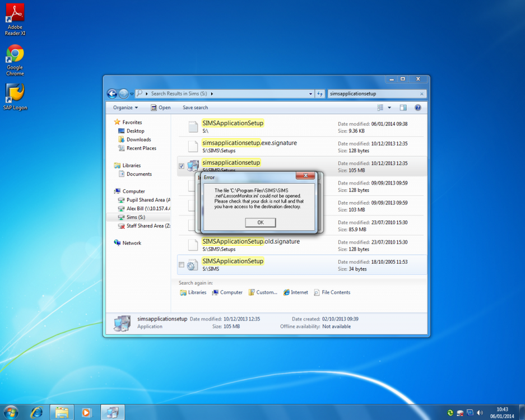This screenshot has width=525, height=420.
Task: Select simsapplicationsetup.exe.signature file
Action: coord(301,146)
